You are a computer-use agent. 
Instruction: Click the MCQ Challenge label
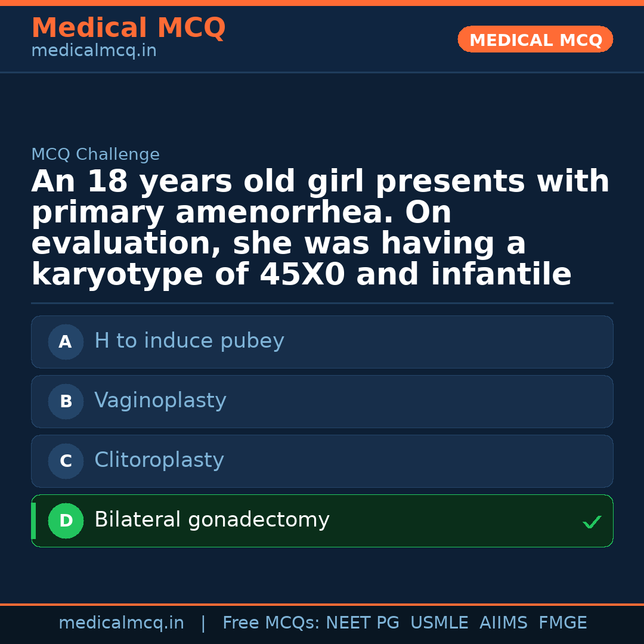coord(95,155)
